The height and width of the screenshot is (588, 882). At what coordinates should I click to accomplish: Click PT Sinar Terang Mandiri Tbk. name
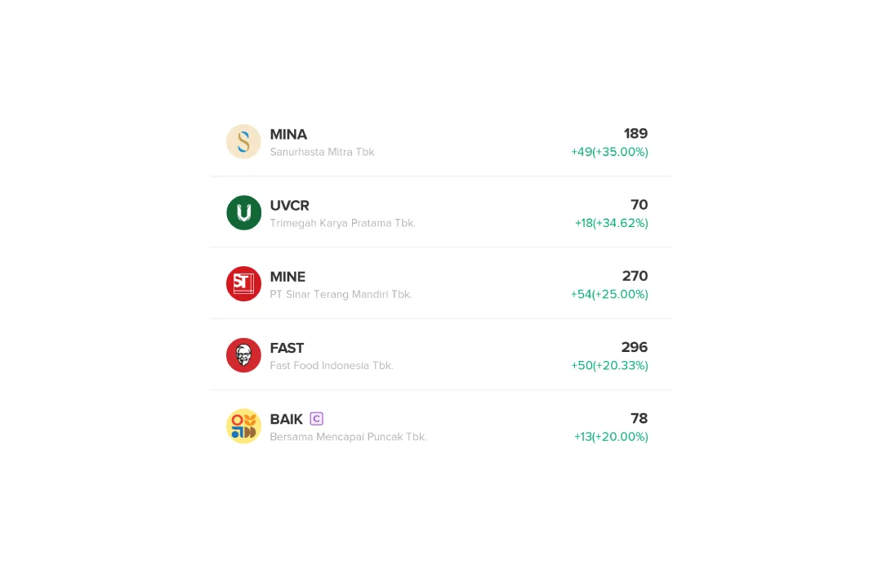341,294
